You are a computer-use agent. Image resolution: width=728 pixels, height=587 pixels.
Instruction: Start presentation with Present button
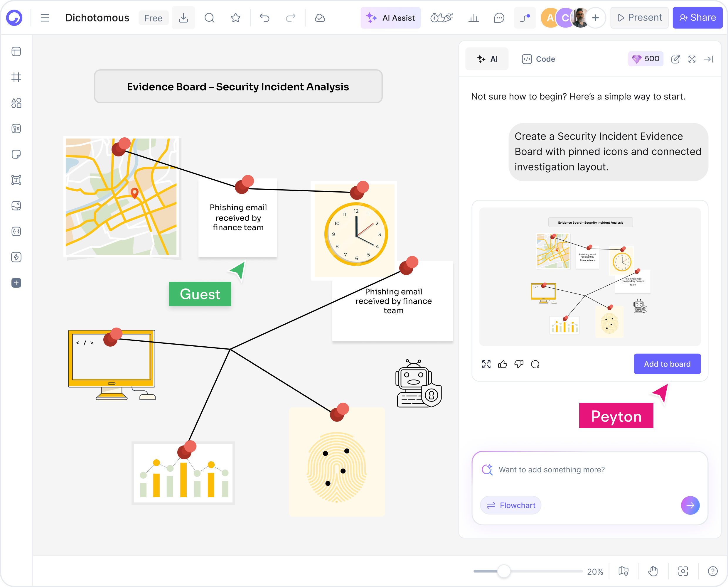(x=639, y=18)
